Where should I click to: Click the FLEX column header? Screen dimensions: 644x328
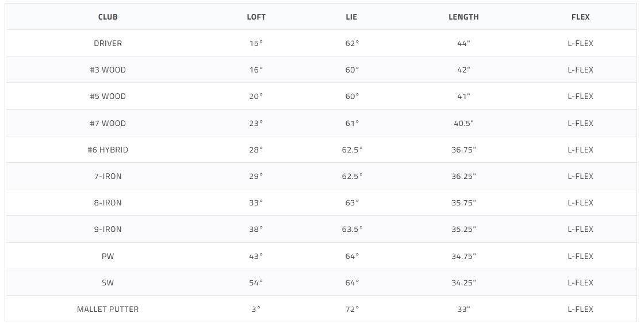[580, 17]
